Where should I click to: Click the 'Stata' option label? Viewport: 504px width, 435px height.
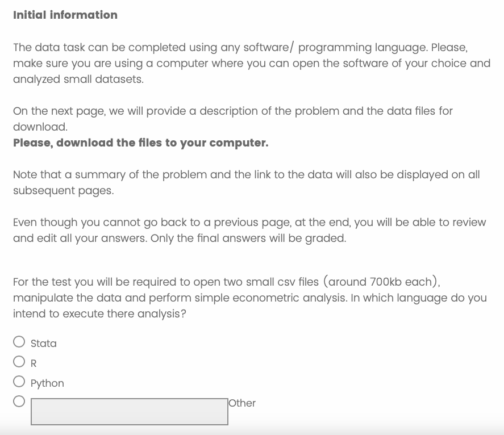[x=44, y=344]
